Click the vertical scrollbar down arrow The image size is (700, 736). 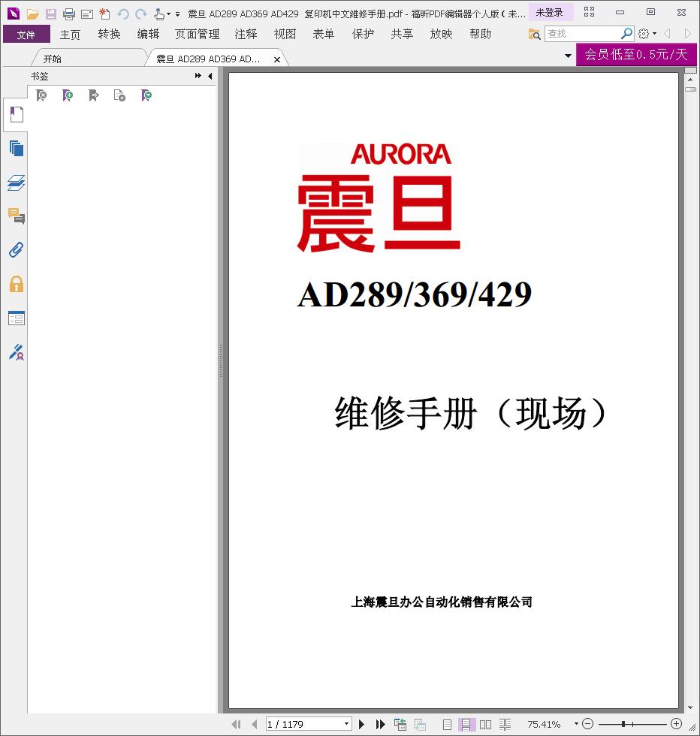690,707
